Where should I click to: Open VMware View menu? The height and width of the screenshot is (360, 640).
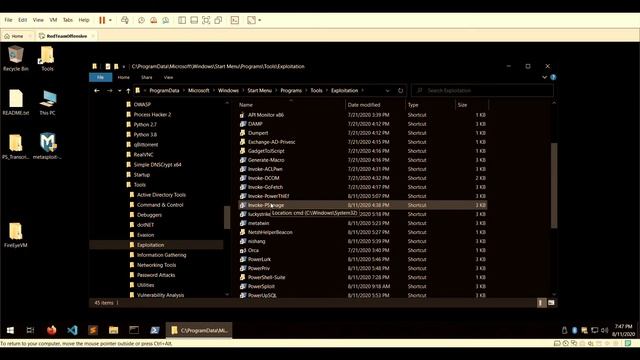coord(38,20)
